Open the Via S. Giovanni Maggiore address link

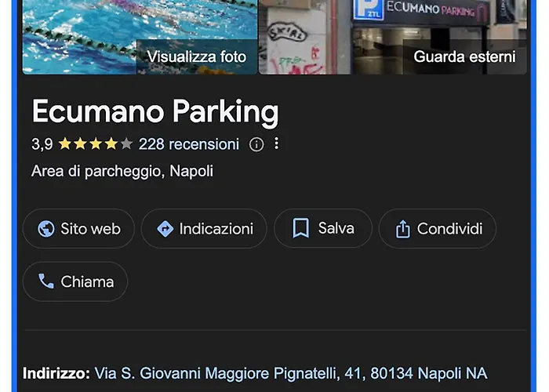point(291,373)
